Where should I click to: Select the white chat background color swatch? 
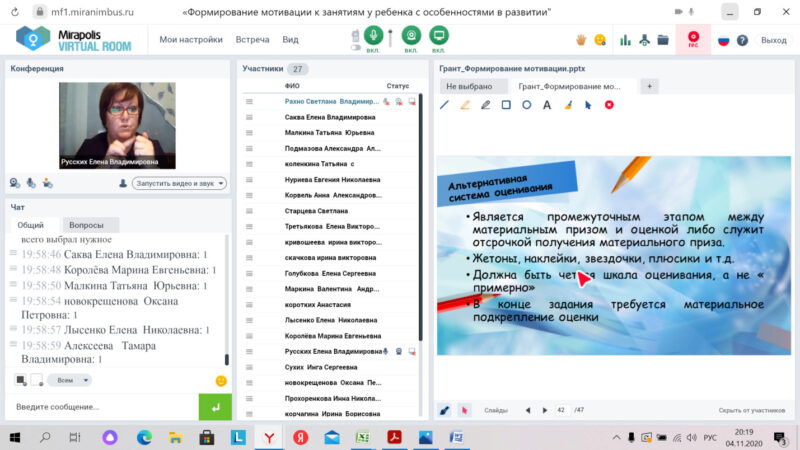37,380
